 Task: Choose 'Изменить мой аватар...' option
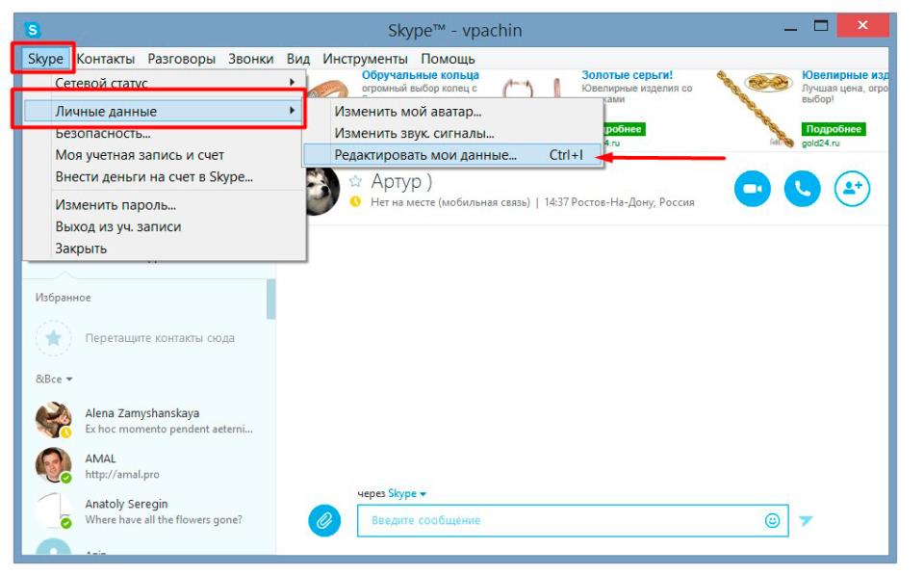tap(407, 112)
